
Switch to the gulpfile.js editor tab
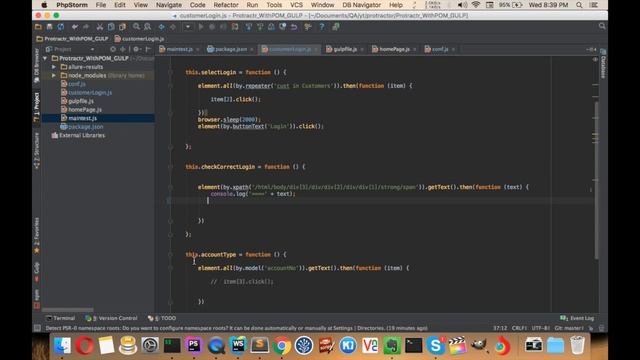point(345,49)
